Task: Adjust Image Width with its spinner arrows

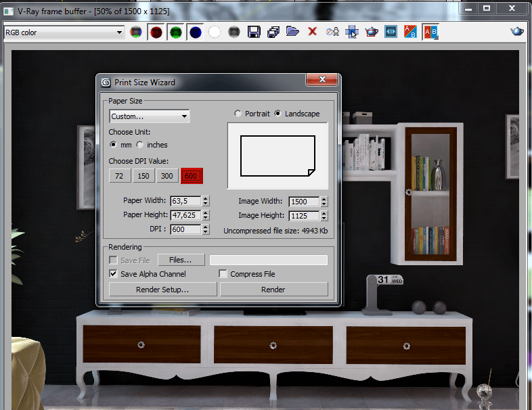Action: coord(324,202)
